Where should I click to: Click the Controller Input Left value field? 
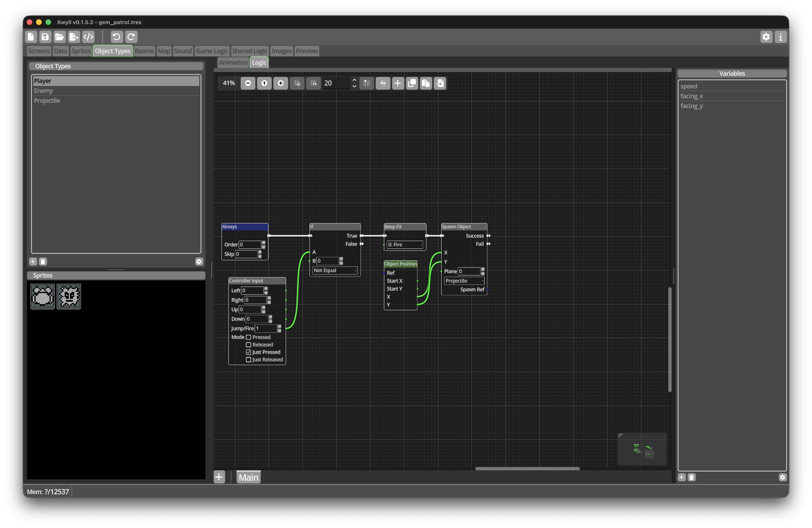coord(252,291)
